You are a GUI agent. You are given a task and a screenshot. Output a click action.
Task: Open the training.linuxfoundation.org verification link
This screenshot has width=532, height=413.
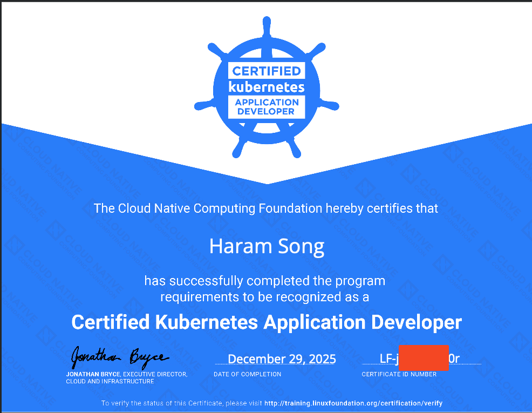(353, 403)
